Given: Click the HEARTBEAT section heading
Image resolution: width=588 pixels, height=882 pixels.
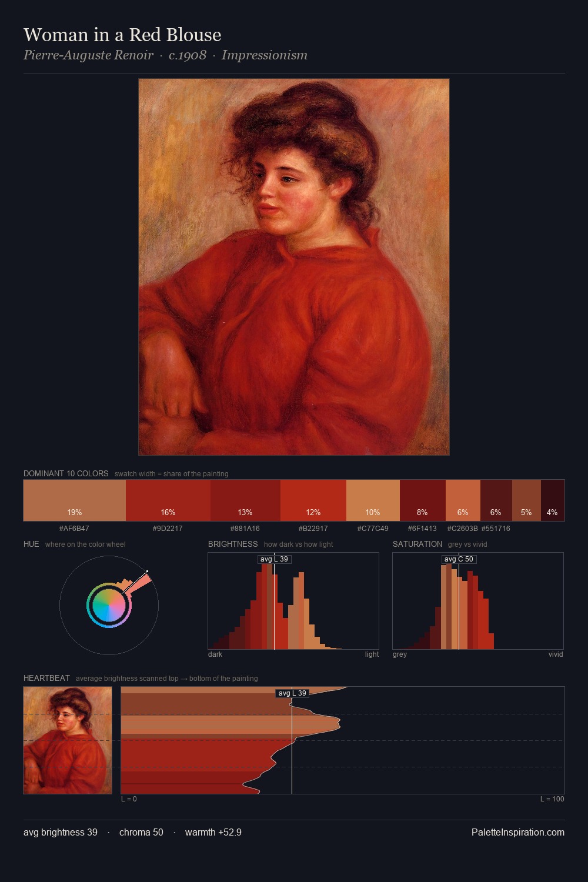Looking at the screenshot, I should click(46, 678).
